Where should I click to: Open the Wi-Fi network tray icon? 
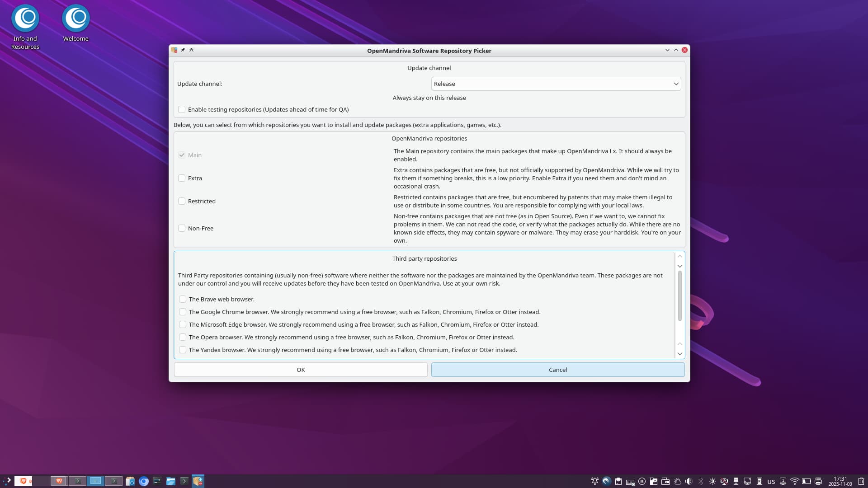794,481
